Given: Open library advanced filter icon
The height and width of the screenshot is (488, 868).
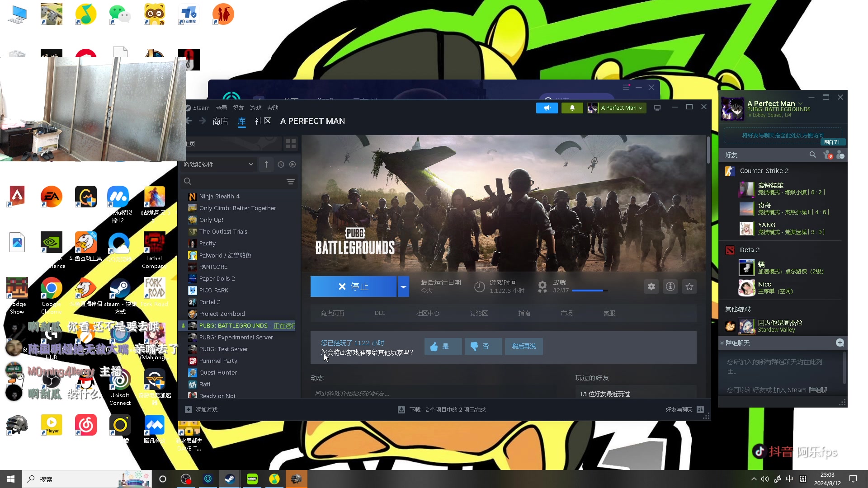Looking at the screenshot, I should (x=291, y=182).
